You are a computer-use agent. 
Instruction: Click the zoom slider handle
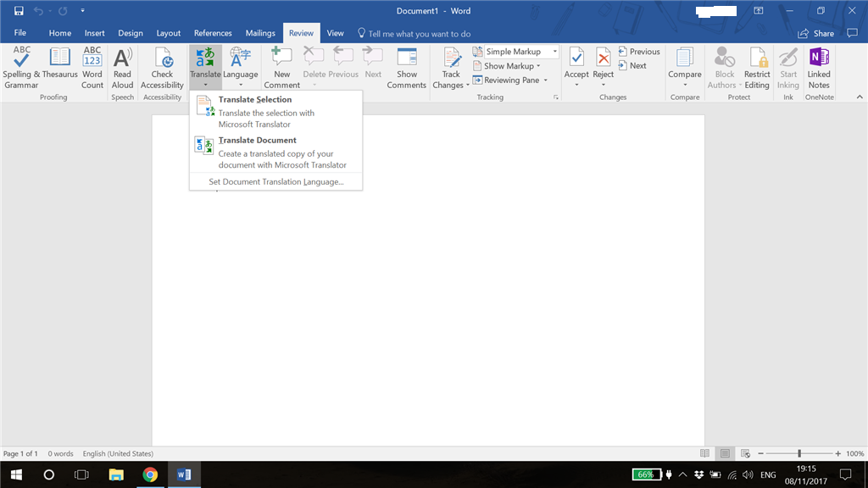[799, 454]
